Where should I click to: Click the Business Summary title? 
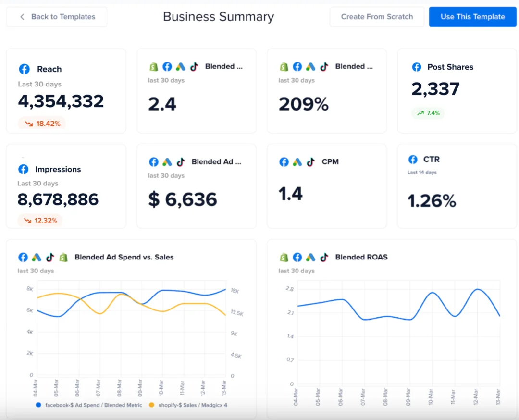(219, 16)
